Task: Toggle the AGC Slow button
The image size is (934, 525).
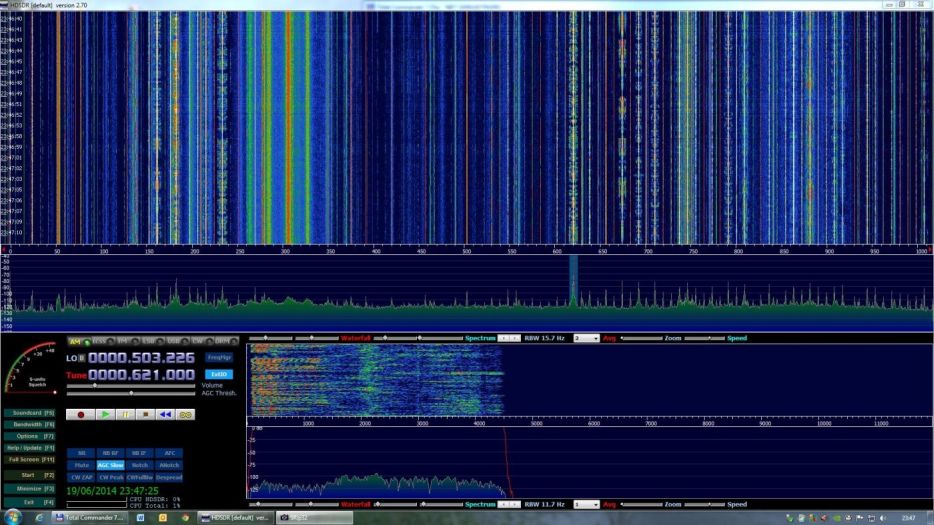Action: click(110, 465)
